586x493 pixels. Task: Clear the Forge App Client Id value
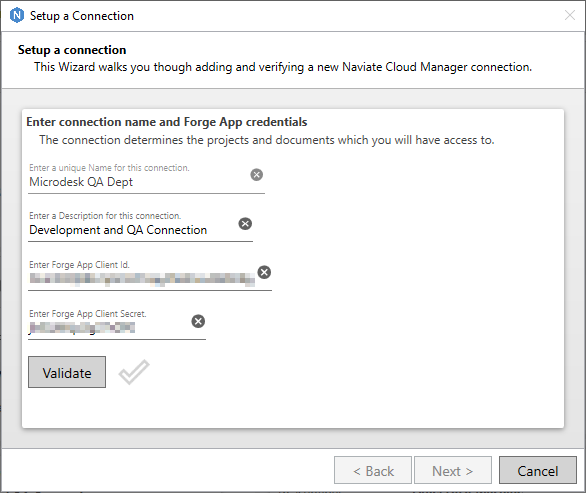[x=264, y=272]
